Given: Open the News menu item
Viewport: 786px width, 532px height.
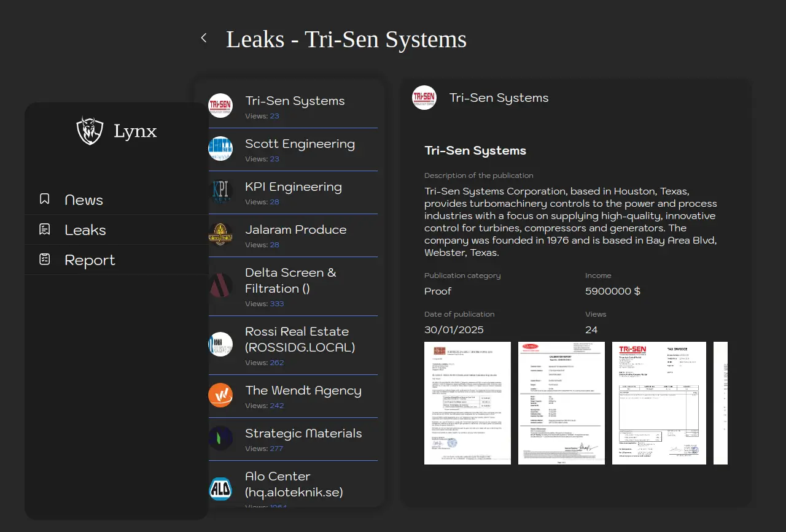Looking at the screenshot, I should [84, 200].
